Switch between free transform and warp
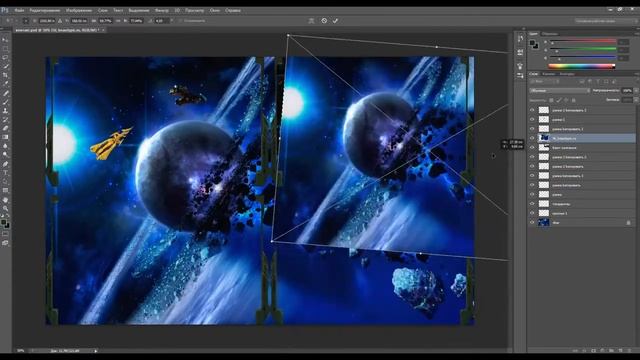 click(x=311, y=20)
